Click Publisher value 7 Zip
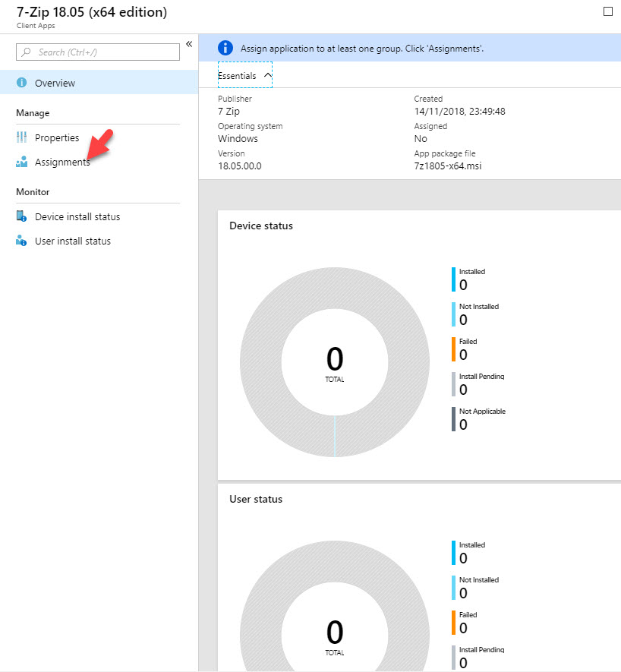 229,112
